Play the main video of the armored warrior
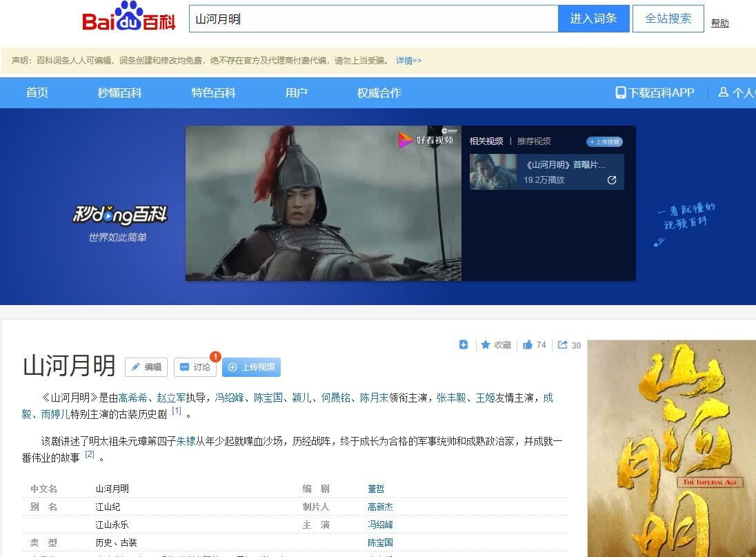This screenshot has height=557, width=756. point(323,203)
